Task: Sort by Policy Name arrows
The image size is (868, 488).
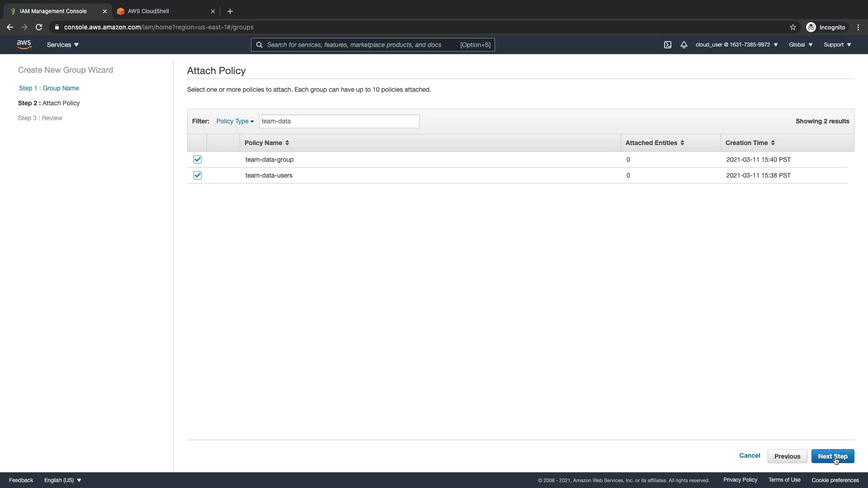Action: (x=287, y=143)
